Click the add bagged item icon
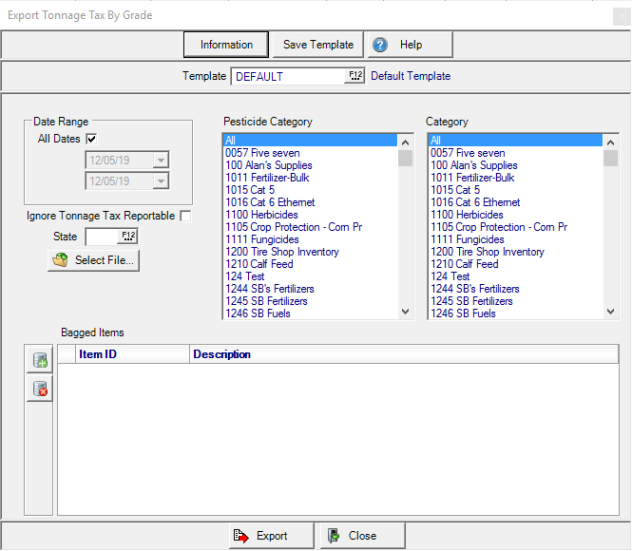Viewport: 632px width, 551px height. pyautogui.click(x=40, y=361)
